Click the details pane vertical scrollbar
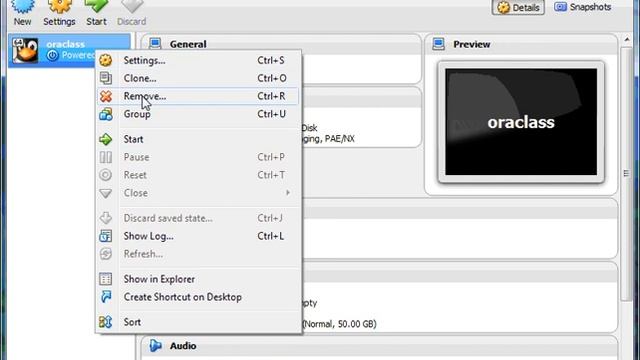This screenshot has height=360, width=640. [x=627, y=173]
